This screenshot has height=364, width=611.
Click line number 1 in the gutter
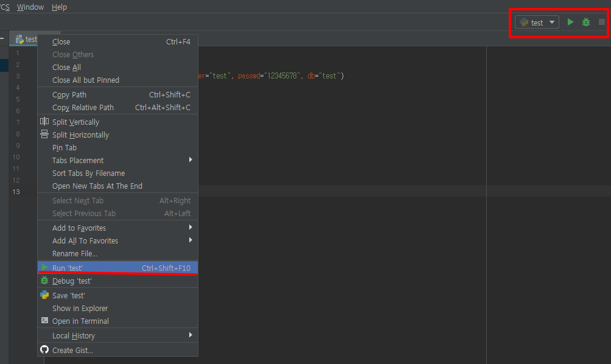(x=18, y=52)
